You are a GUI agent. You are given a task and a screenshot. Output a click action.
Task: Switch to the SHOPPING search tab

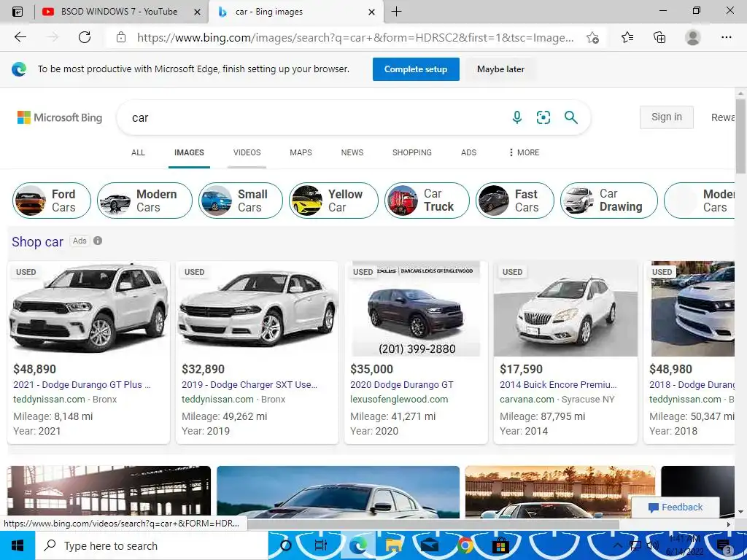pyautogui.click(x=412, y=152)
